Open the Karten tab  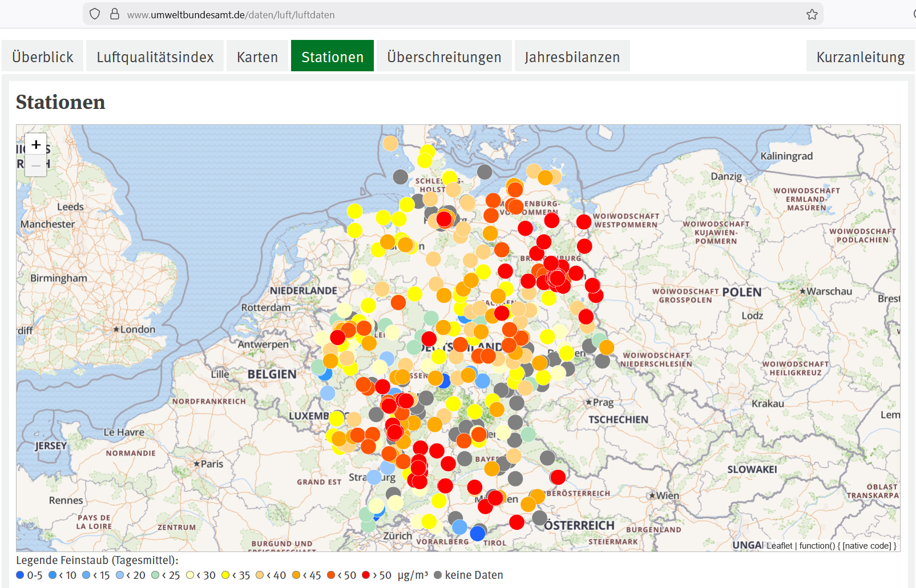[x=257, y=57]
